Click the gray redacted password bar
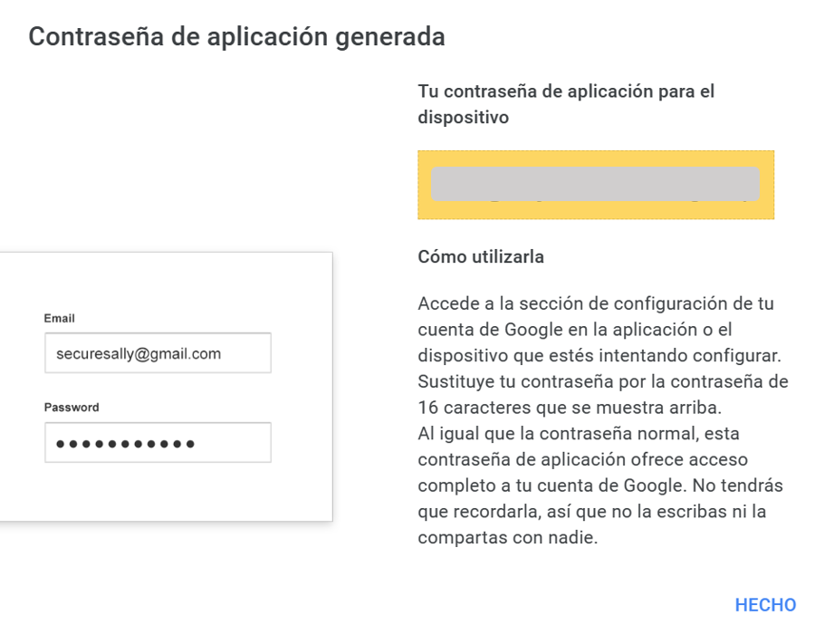 pos(595,184)
